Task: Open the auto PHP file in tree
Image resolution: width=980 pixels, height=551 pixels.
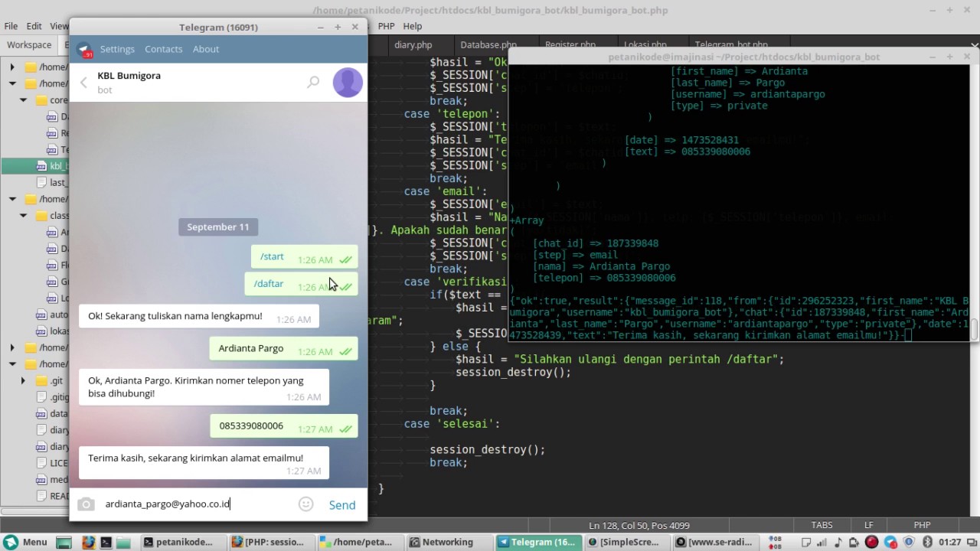Action: (x=52, y=315)
